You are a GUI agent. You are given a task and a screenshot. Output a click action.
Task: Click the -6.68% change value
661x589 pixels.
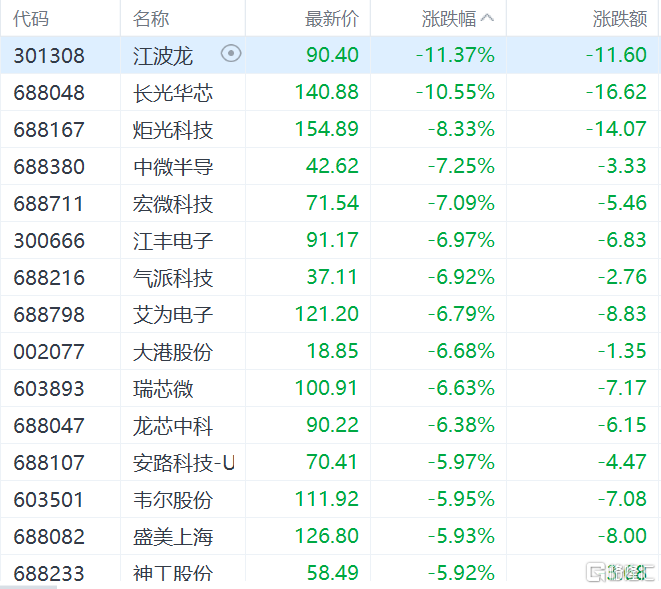[x=461, y=351]
